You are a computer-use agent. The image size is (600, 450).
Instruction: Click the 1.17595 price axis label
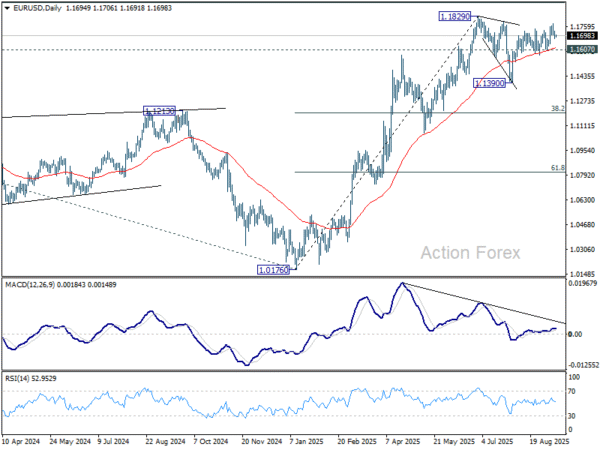click(x=582, y=27)
